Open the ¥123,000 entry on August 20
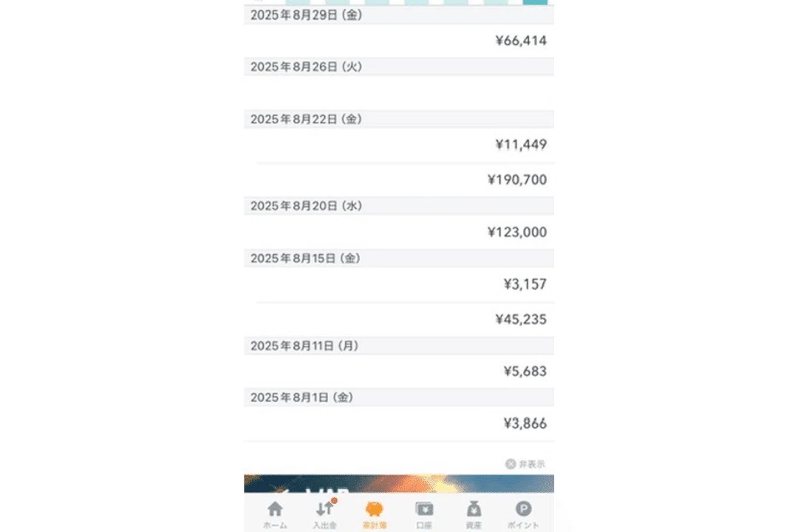Screen dimensions: 798x532 399,232
